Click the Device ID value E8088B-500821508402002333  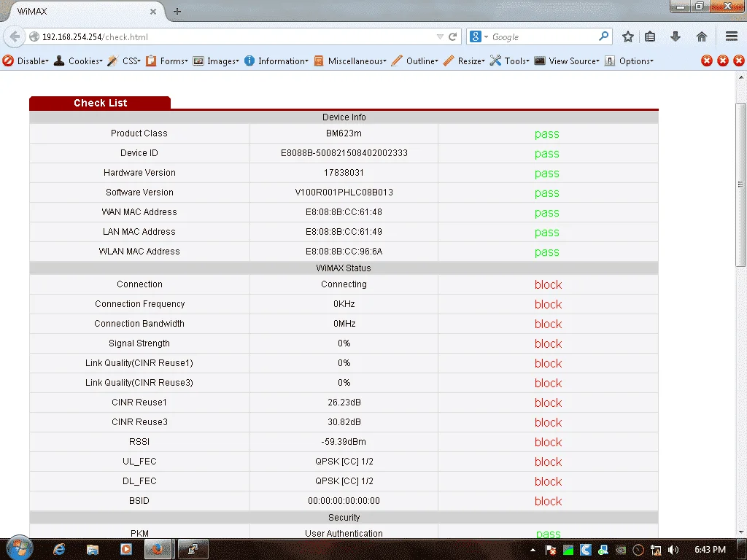(x=344, y=153)
